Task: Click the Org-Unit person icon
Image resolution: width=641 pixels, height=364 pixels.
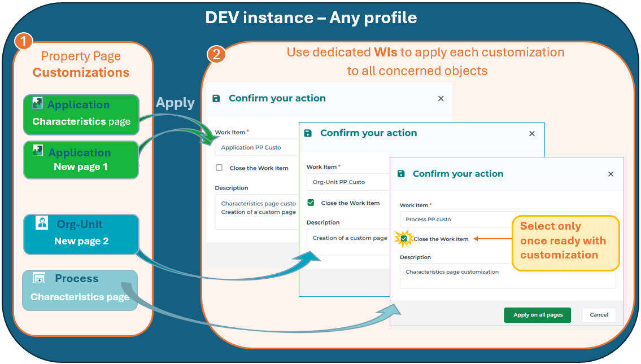Action: [x=42, y=222]
